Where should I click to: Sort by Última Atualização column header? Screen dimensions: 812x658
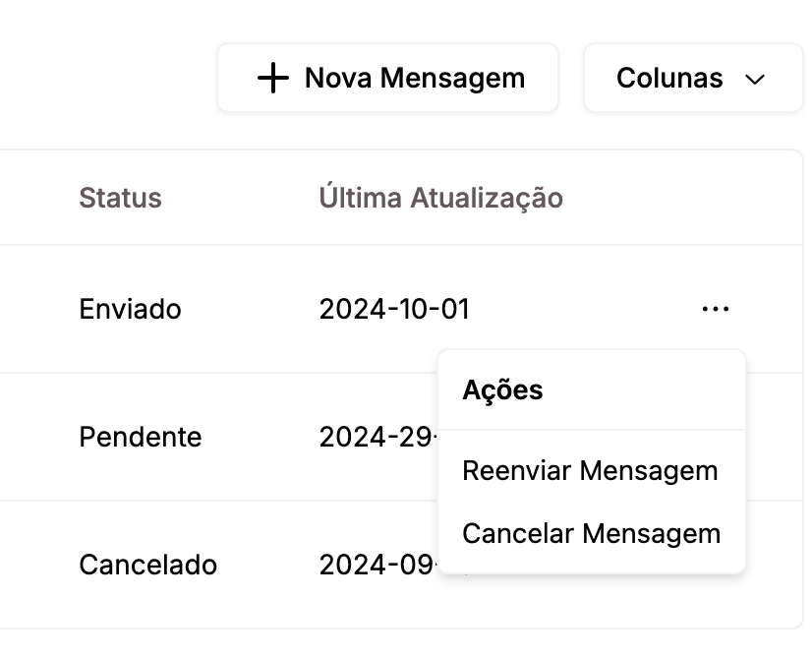click(441, 198)
